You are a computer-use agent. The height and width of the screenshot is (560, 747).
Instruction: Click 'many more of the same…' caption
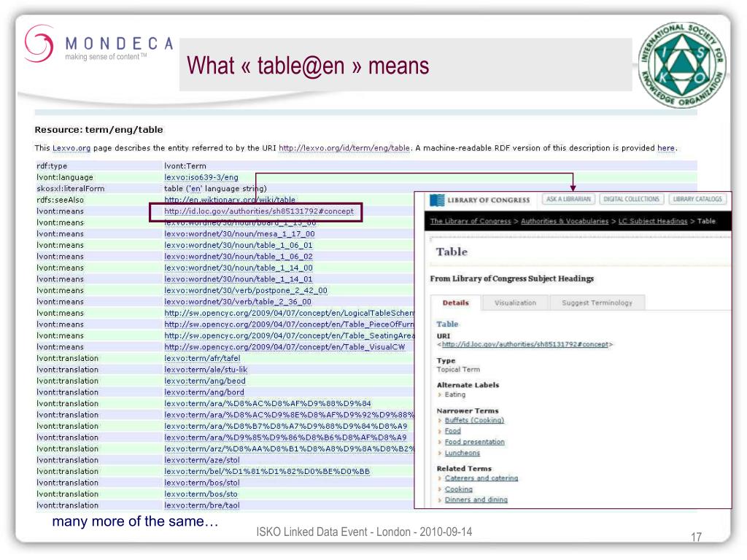(135, 521)
